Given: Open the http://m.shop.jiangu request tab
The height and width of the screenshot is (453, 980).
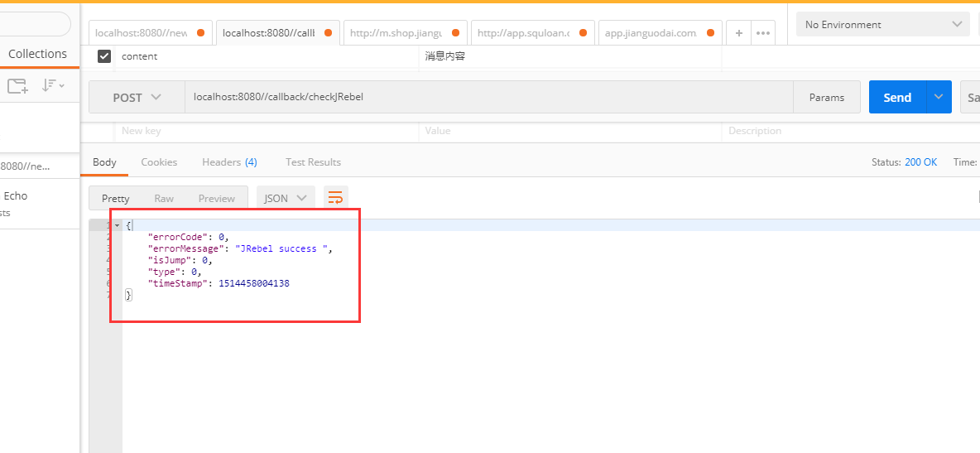Looking at the screenshot, I should pos(405,33).
